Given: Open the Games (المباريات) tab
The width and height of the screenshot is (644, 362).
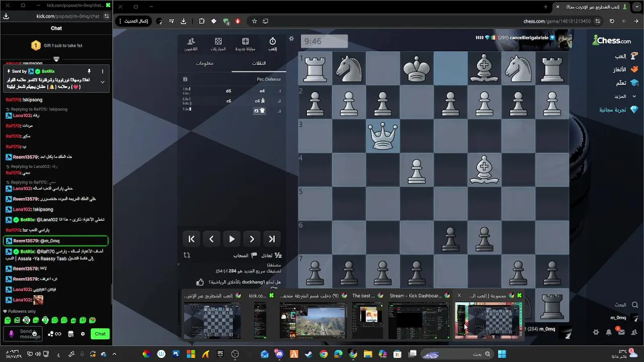Looking at the screenshot, I should [218, 44].
